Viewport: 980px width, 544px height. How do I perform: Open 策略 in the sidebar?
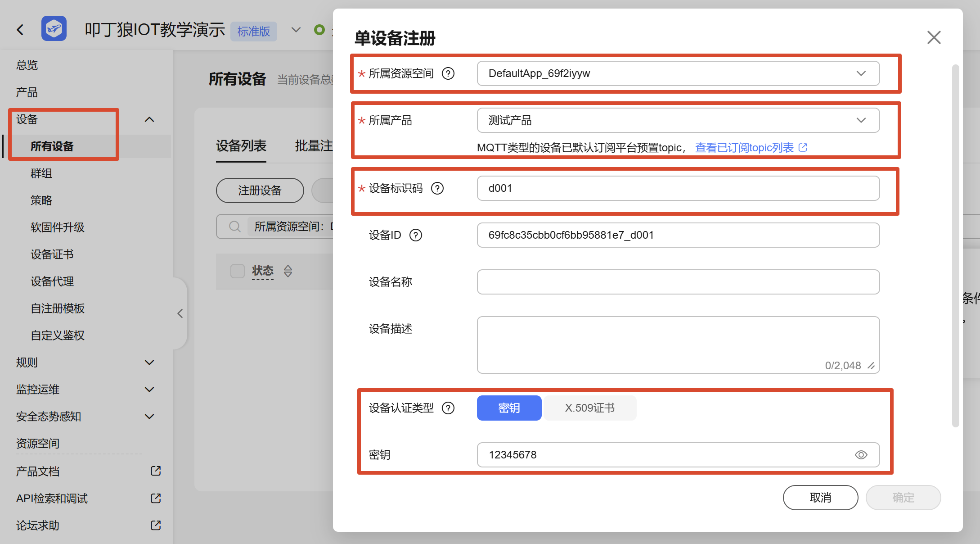pos(41,200)
